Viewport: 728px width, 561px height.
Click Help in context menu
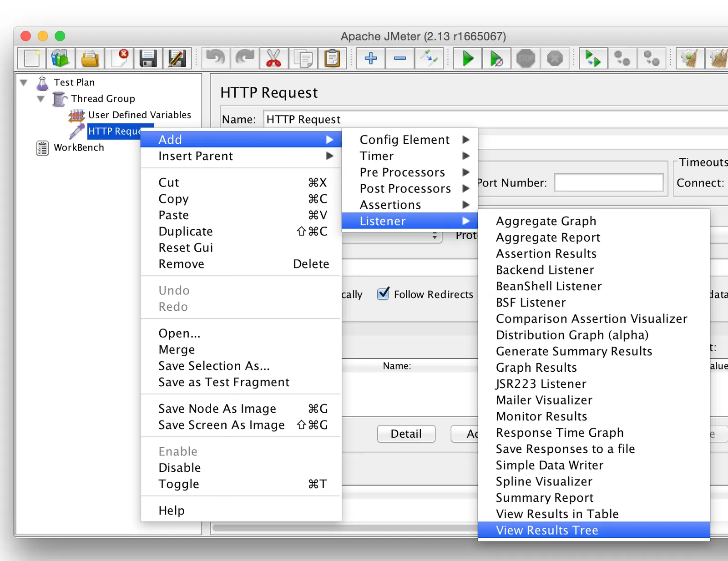coord(241,510)
